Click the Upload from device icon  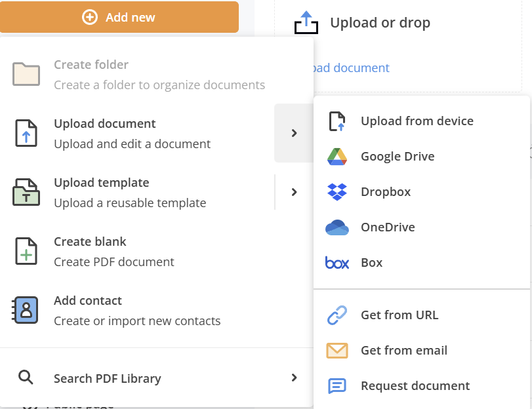[337, 121]
